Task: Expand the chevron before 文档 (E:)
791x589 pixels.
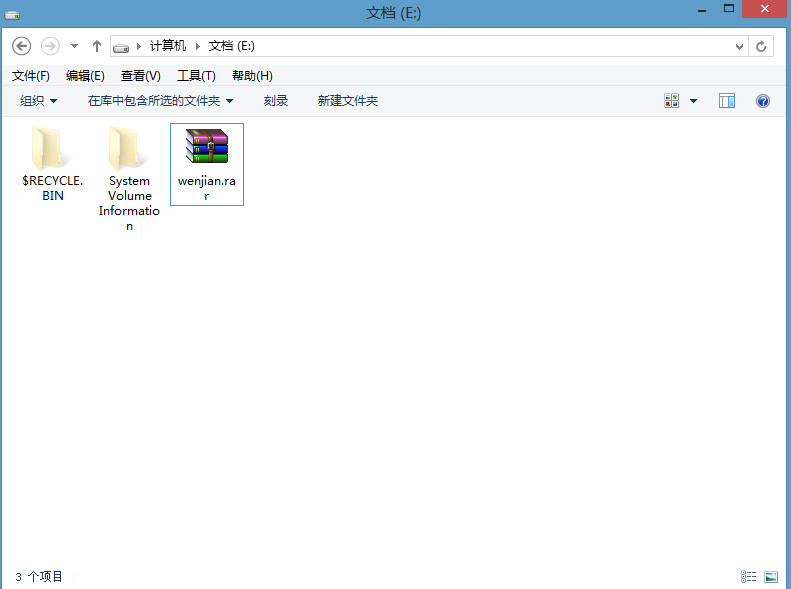Action: click(198, 46)
